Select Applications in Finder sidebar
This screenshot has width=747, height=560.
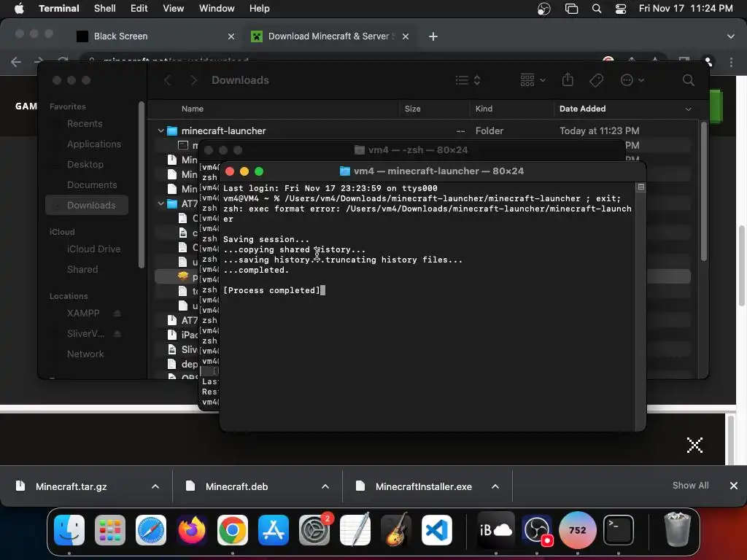[94, 144]
